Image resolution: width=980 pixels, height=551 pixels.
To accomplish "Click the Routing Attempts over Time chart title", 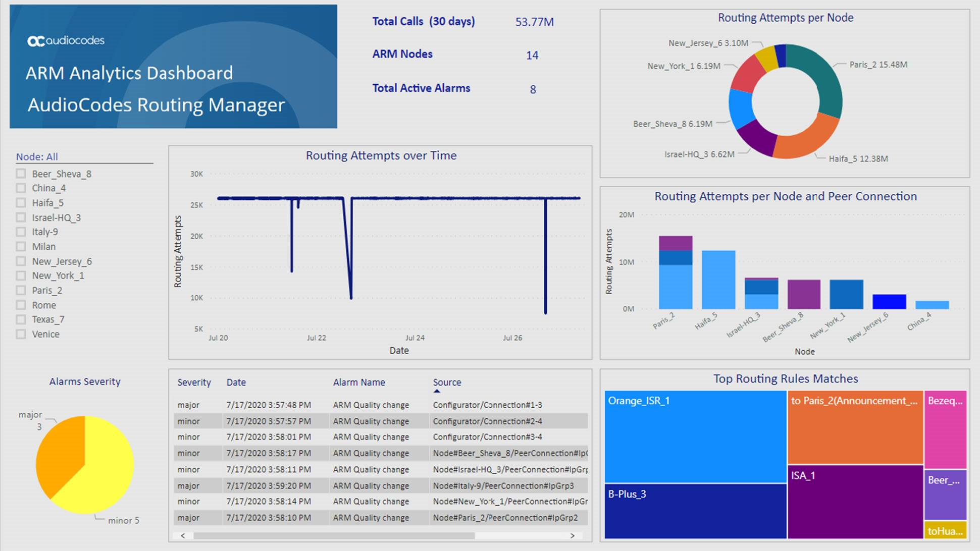I will [381, 155].
